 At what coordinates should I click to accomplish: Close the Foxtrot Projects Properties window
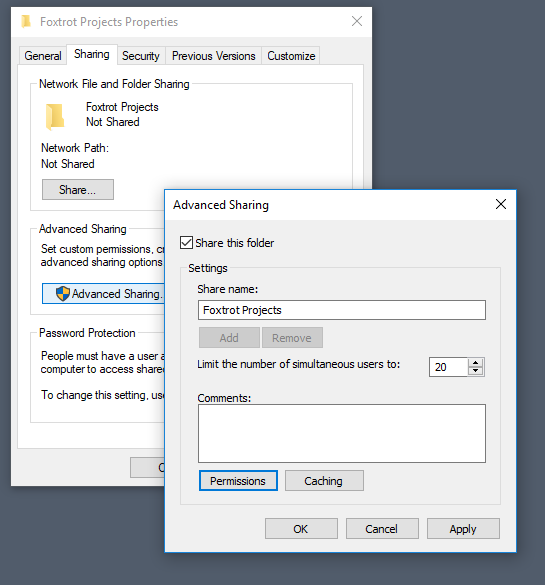pos(357,21)
